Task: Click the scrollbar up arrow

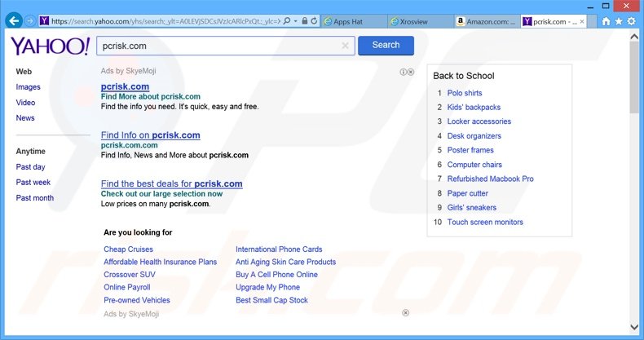Action: 634,37
